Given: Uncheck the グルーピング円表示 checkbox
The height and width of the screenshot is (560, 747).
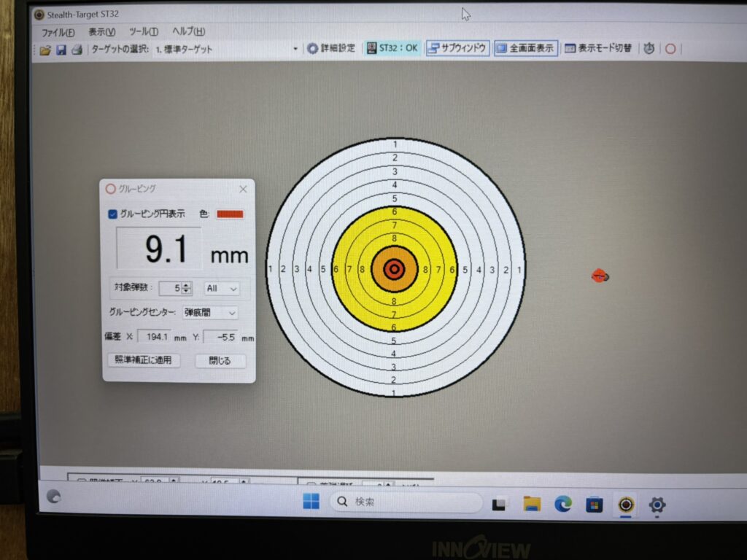Looking at the screenshot, I should [x=113, y=214].
